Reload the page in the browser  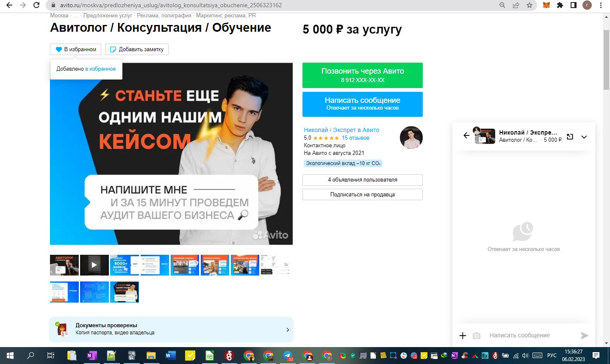coord(37,5)
